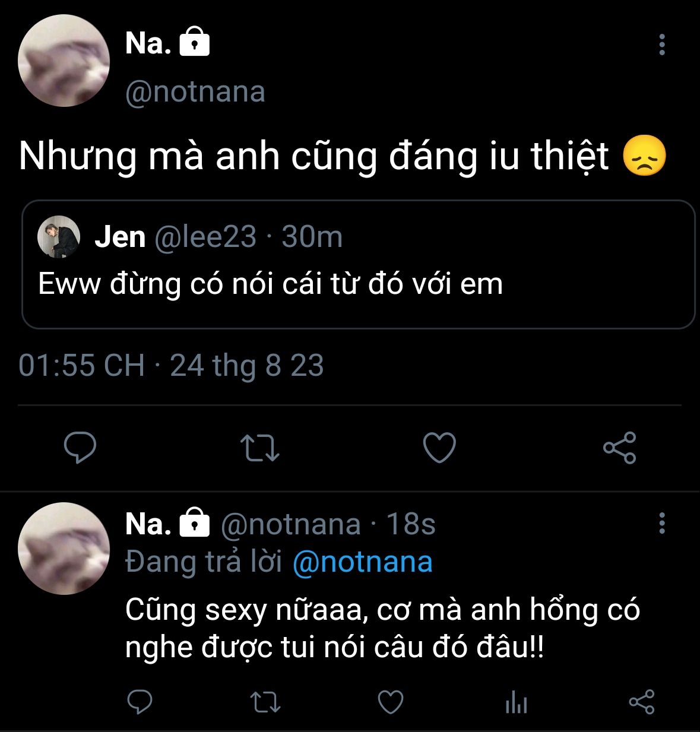Click the timestamp 01:55 CH
Screen dimensions: 700x732
coord(82,366)
